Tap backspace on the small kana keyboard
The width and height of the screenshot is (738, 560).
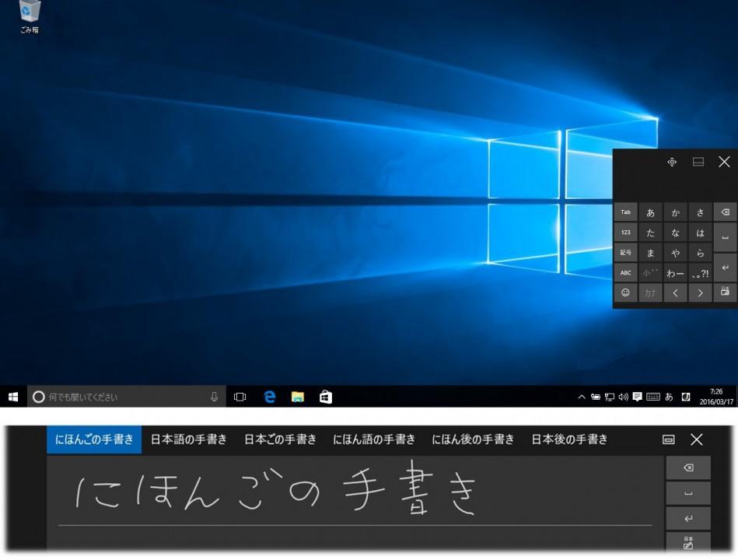[726, 212]
